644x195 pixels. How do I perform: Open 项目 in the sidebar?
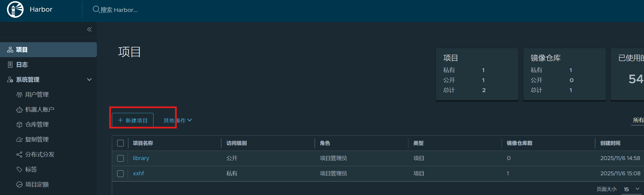[x=48, y=50]
